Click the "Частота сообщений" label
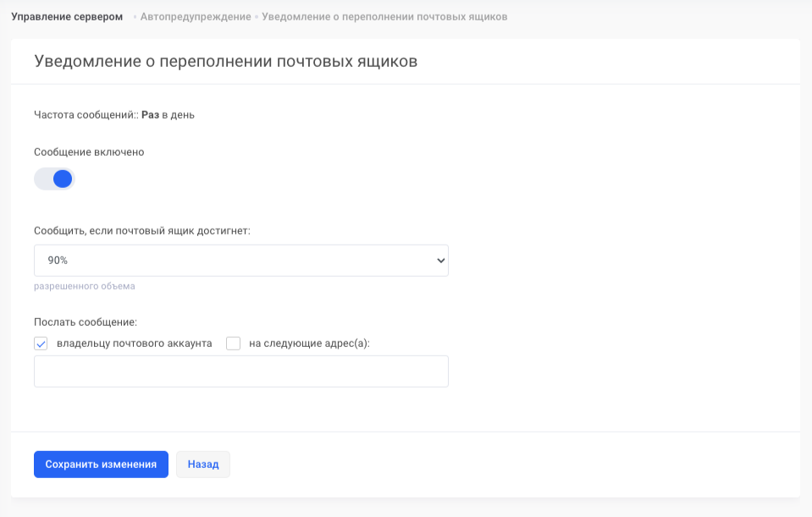 [x=85, y=115]
